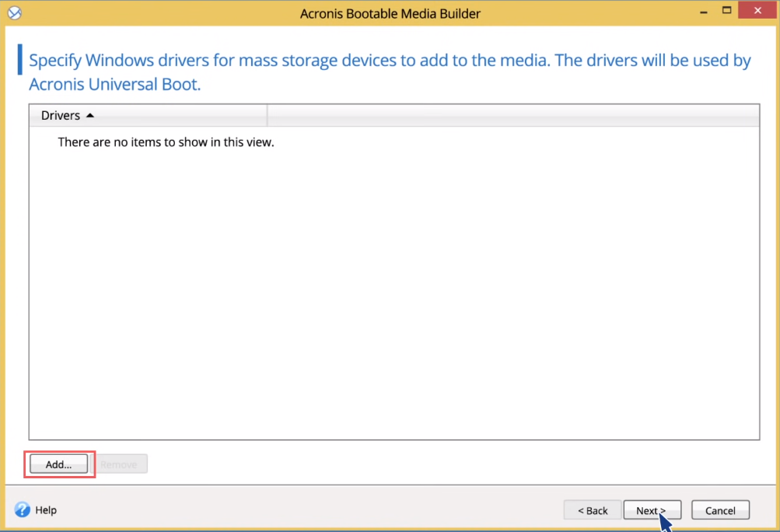780x532 pixels.
Task: Maximize the Acronis Bootable Media Builder window
Action: click(727, 10)
